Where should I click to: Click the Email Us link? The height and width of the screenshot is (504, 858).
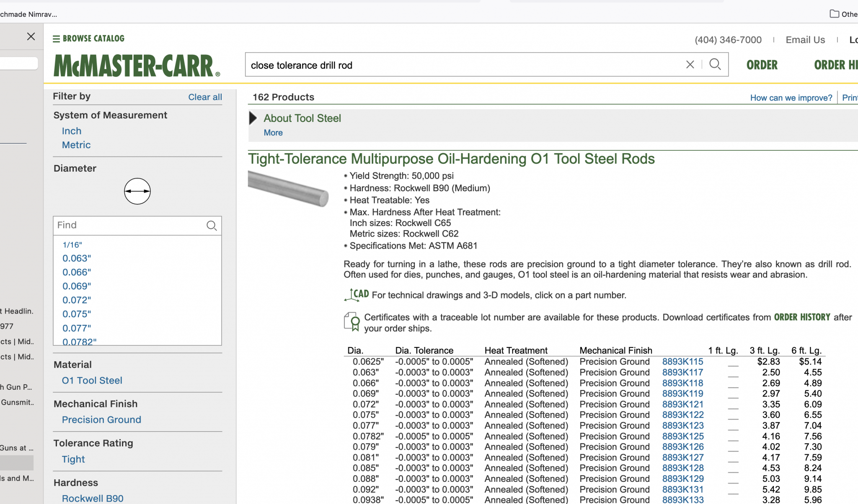[x=805, y=40]
